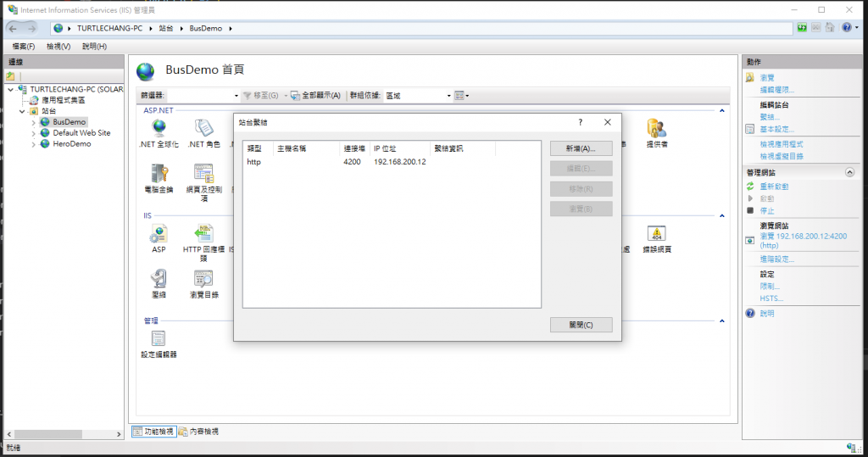Click the HSTS... link
Image resolution: width=868 pixels, height=457 pixels.
point(771,298)
